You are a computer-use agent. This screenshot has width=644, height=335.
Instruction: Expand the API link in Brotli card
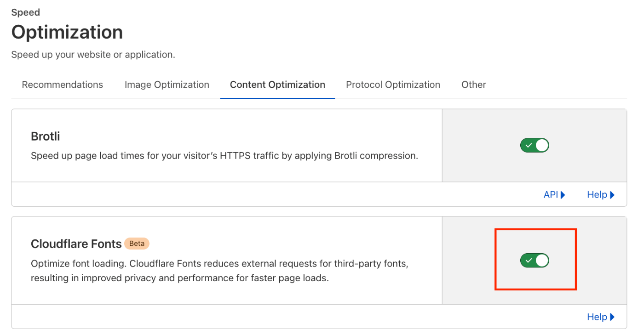click(554, 195)
